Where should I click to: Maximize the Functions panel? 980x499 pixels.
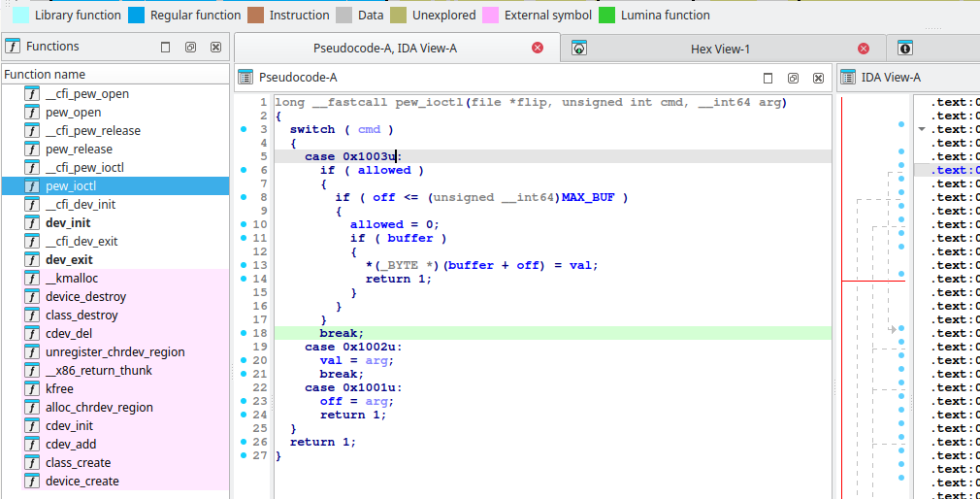(x=166, y=47)
